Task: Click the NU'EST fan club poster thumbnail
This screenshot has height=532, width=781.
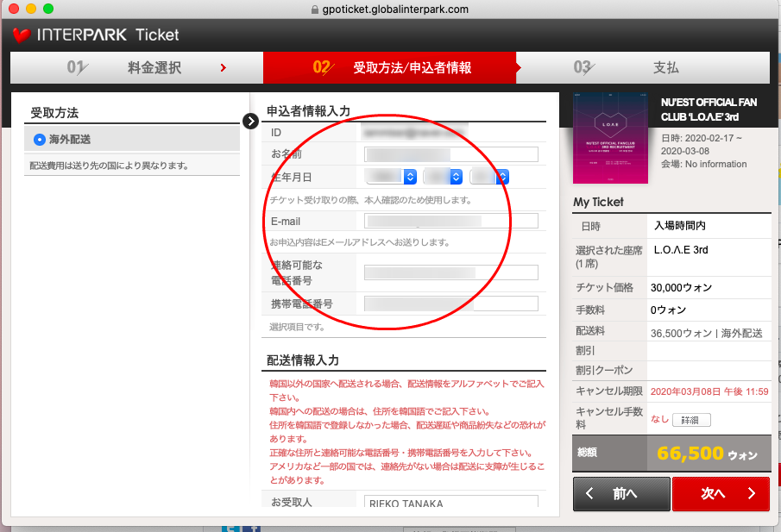Action: (x=611, y=138)
